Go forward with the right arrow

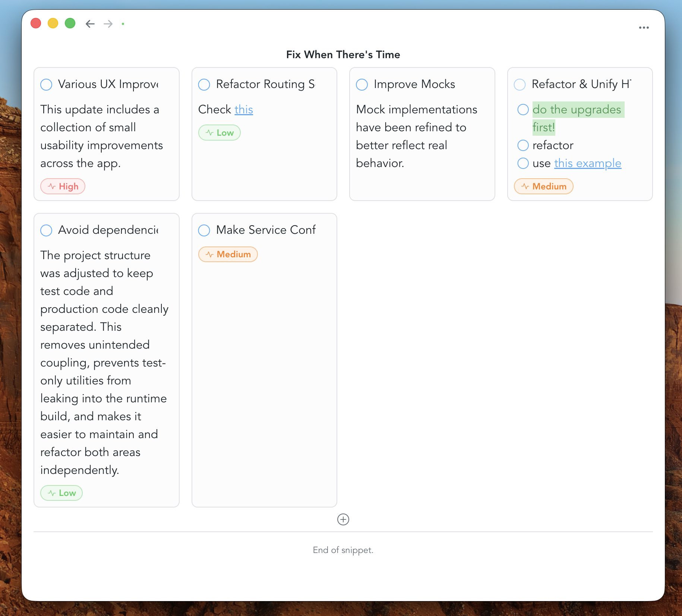click(108, 24)
